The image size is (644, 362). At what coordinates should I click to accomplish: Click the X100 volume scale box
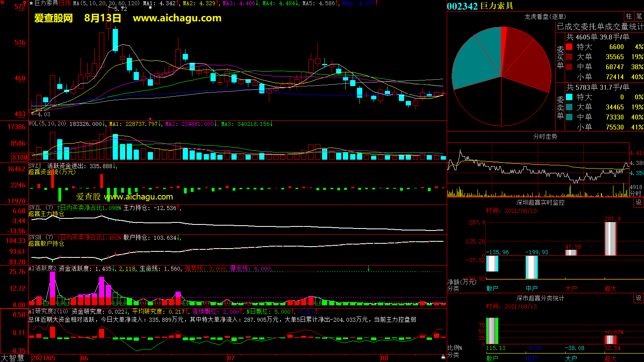tap(20, 157)
